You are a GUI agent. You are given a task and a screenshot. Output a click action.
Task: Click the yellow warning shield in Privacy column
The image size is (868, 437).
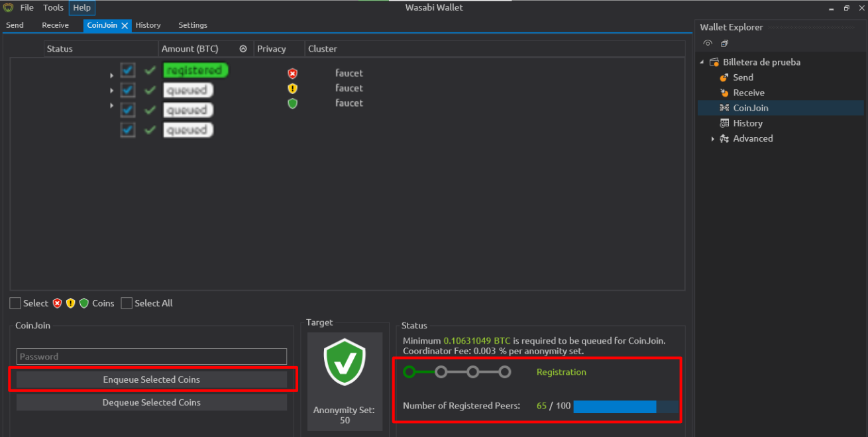[292, 88]
